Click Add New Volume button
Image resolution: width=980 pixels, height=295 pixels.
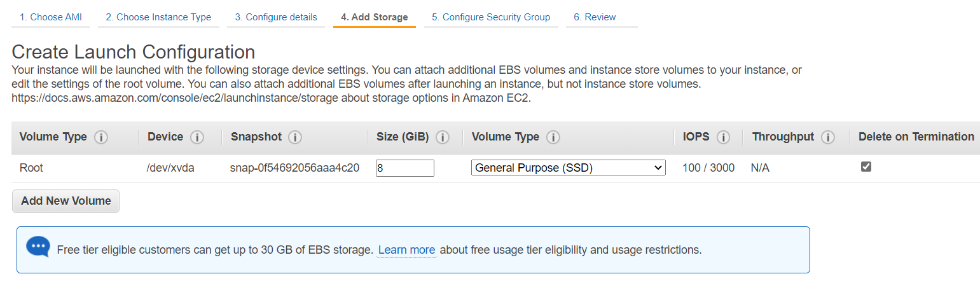point(66,201)
